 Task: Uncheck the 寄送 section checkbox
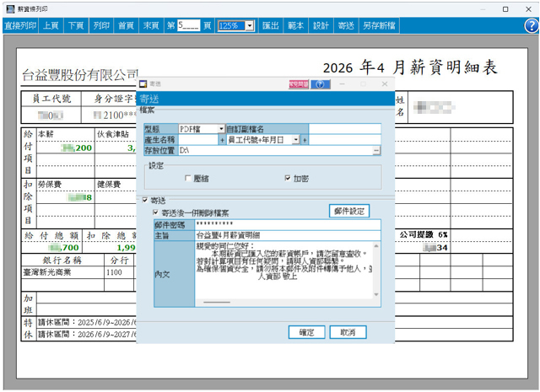pos(145,200)
